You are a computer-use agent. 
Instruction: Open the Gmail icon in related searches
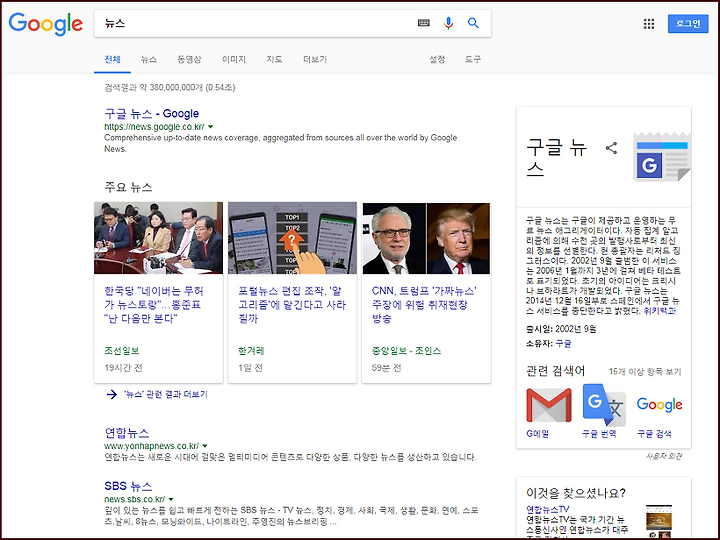tap(549, 405)
